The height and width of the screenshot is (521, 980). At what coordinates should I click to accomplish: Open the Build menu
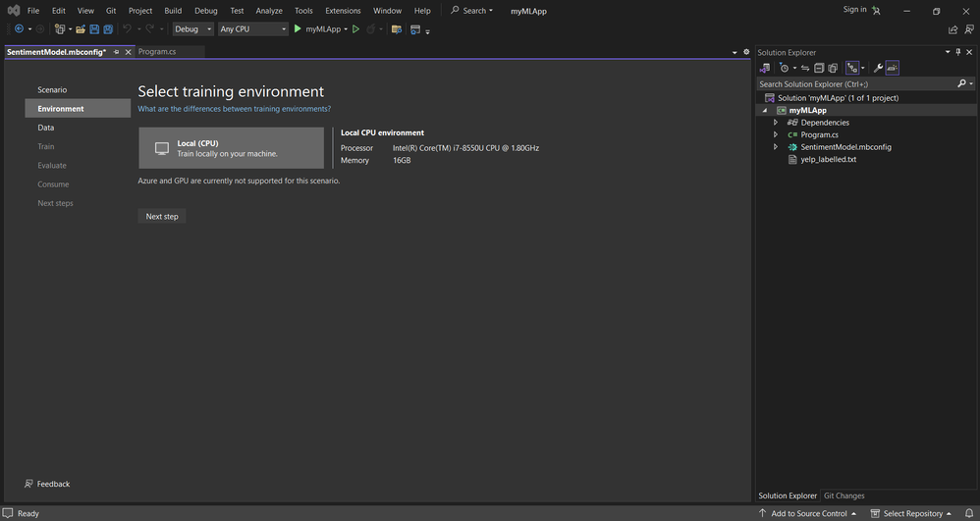173,11
